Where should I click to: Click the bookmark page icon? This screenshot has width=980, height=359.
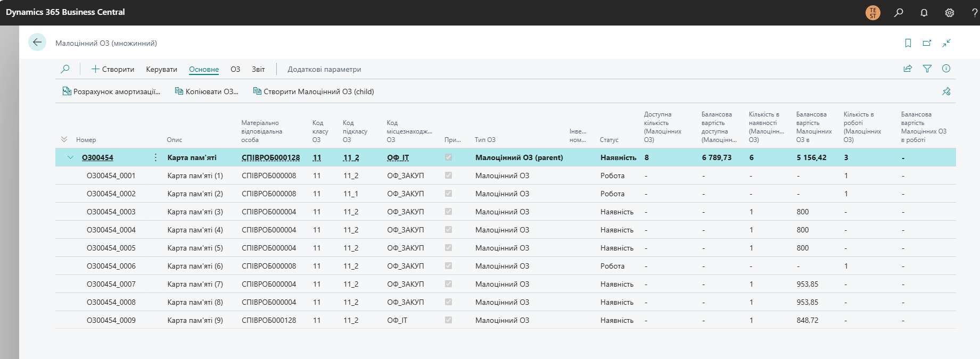click(x=908, y=43)
